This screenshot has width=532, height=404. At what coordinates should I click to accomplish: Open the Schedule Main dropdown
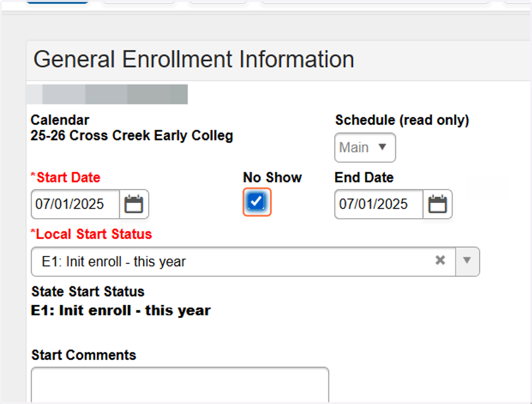tap(365, 147)
